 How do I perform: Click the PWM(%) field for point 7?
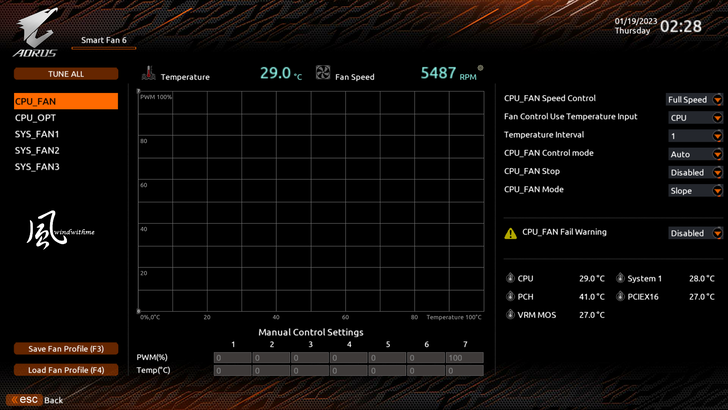464,358
